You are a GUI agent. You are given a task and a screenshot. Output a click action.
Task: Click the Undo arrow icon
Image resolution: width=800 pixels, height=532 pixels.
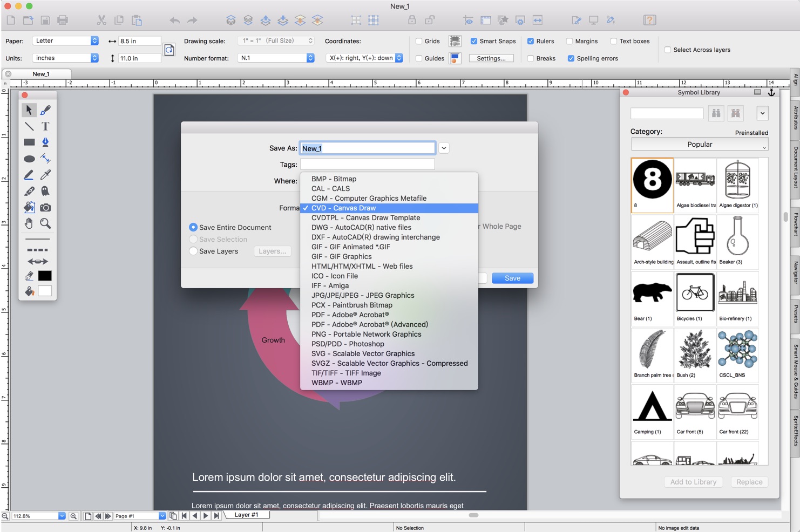click(x=175, y=21)
